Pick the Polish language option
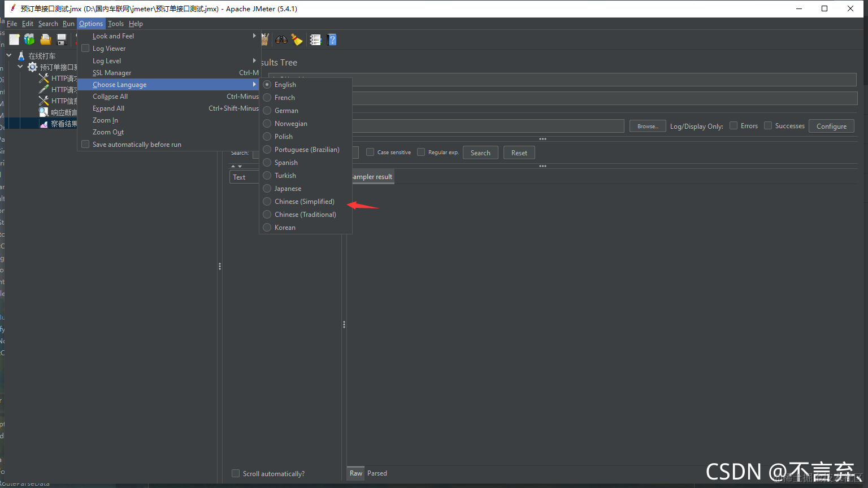 coord(306,137)
